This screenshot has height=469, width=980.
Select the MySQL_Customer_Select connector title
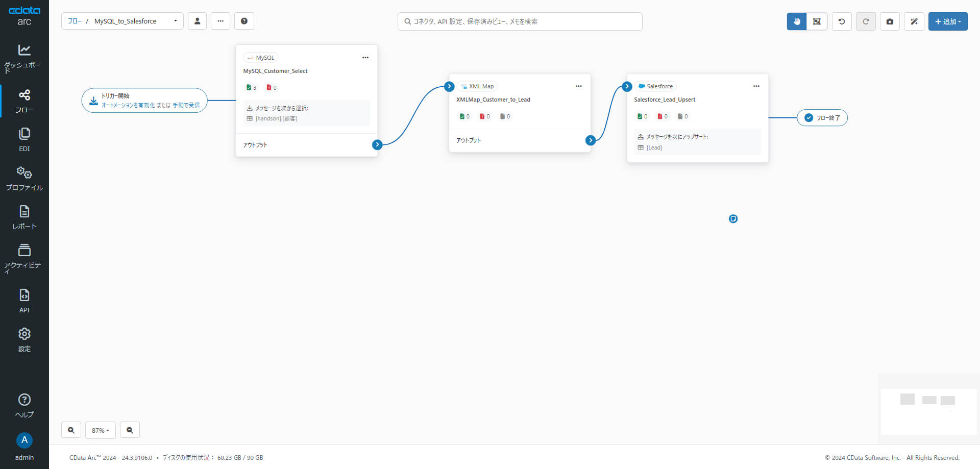point(275,71)
